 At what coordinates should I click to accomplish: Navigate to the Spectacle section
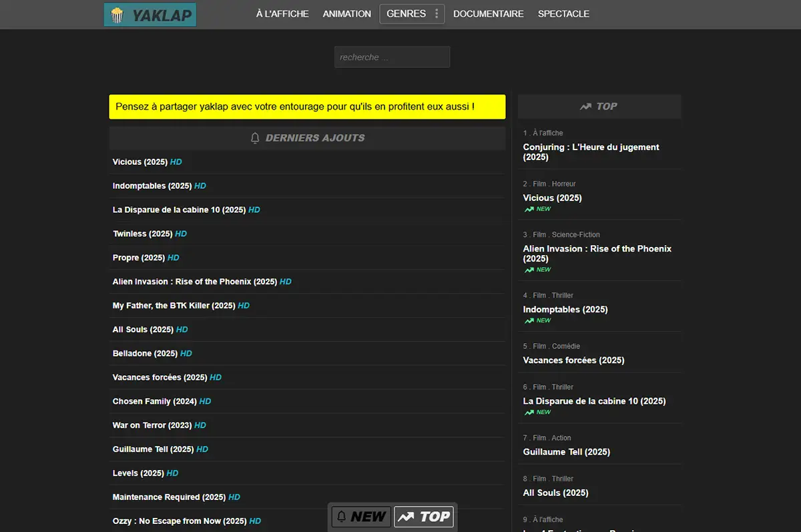click(563, 14)
